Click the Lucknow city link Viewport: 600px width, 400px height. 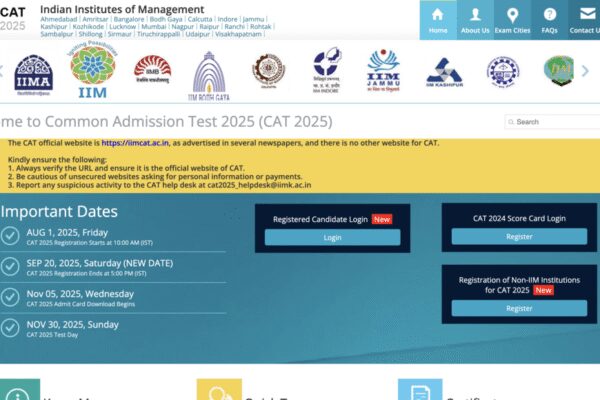tap(122, 27)
